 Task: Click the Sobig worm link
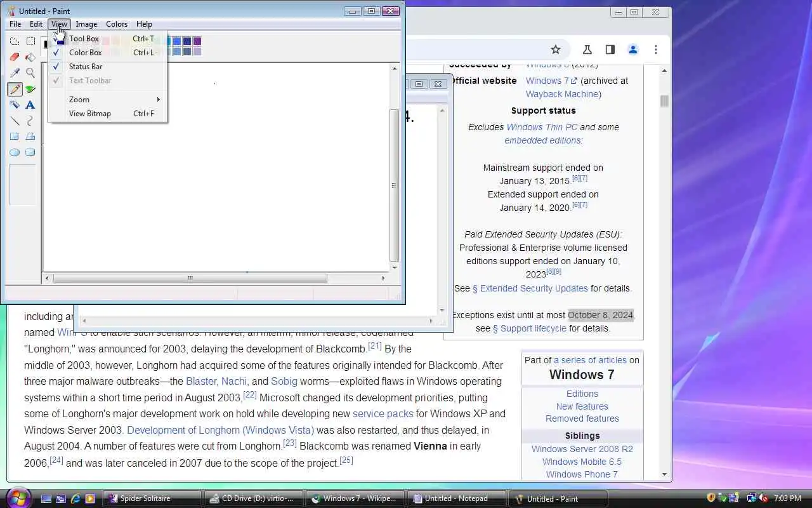284,381
